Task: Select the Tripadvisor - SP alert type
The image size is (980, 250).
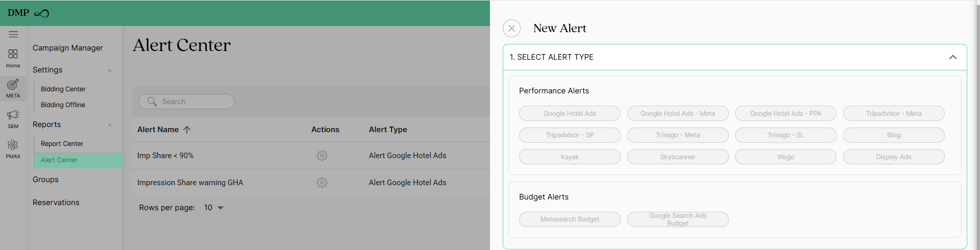Action: point(570,135)
